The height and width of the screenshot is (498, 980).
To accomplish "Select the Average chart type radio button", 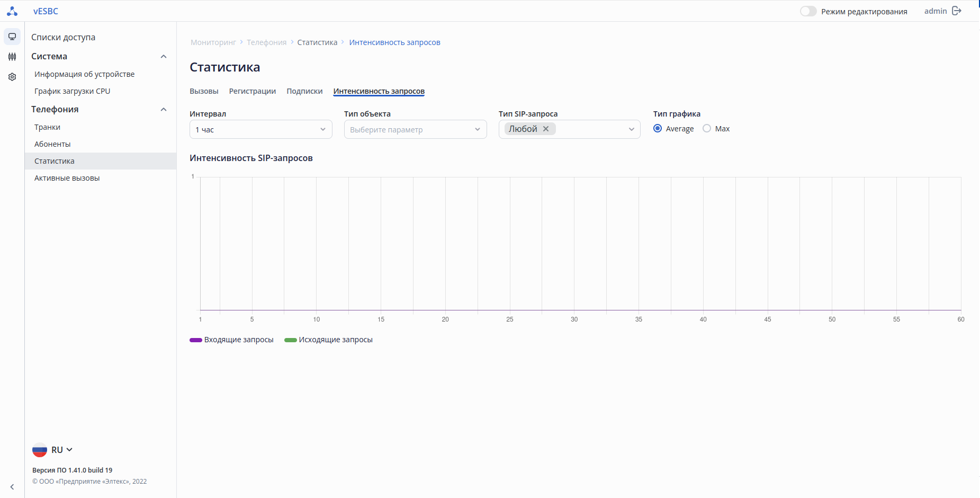I will pos(658,129).
